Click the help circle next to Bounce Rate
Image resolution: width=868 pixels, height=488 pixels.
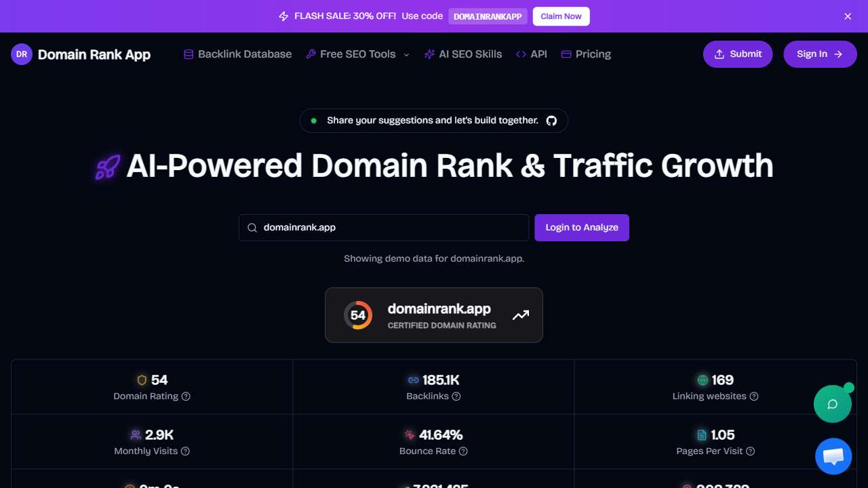pyautogui.click(x=462, y=451)
